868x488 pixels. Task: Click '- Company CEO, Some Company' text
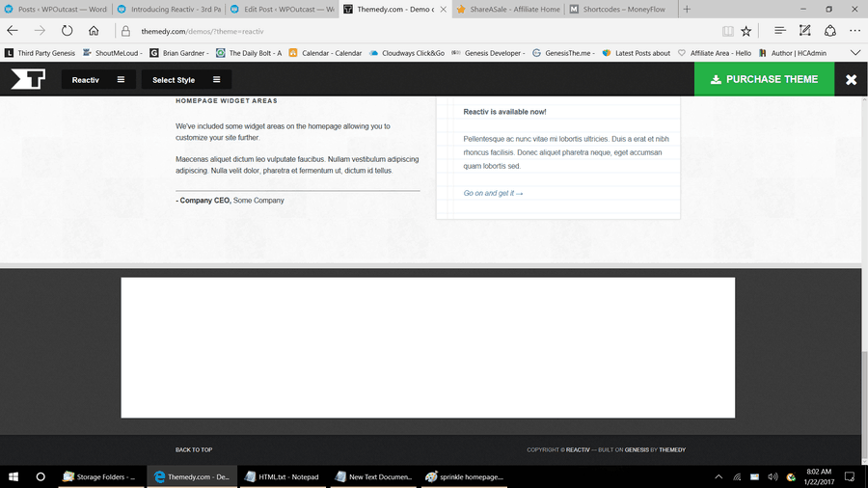click(230, 201)
